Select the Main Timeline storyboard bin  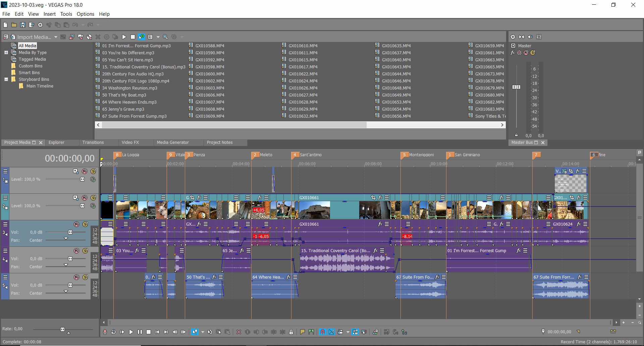(40, 86)
